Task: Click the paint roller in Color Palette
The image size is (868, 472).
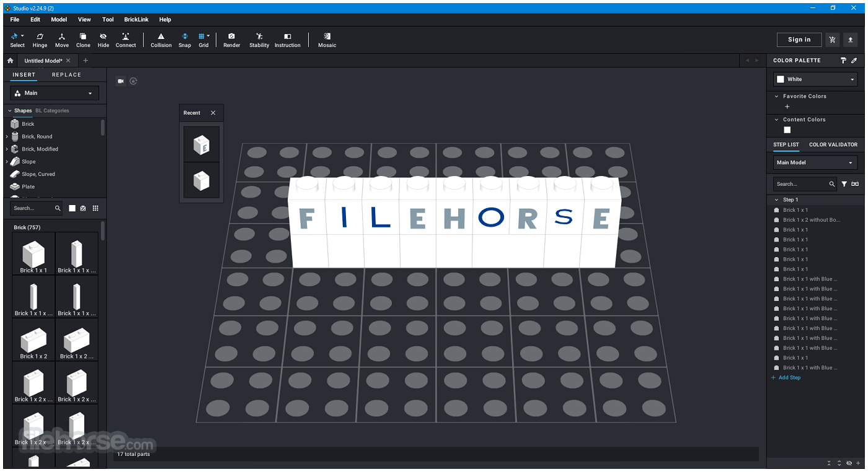Action: tap(843, 60)
